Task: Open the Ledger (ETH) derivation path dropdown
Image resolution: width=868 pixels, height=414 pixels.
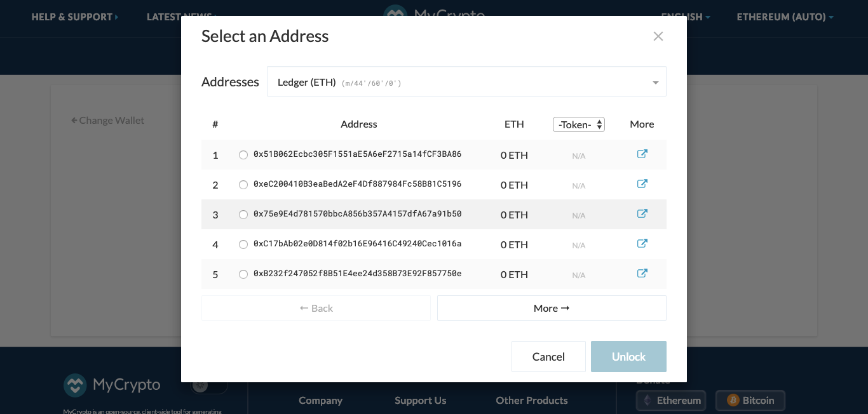Action: 466,82
